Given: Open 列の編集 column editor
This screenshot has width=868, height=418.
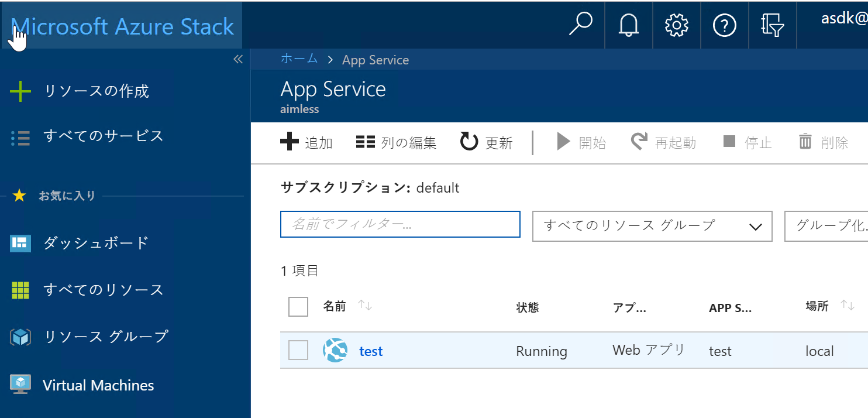Looking at the screenshot, I should 396,142.
